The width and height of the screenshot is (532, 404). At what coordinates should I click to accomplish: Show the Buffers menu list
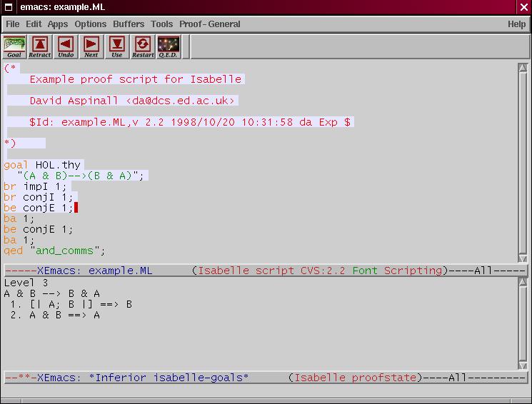coord(129,24)
